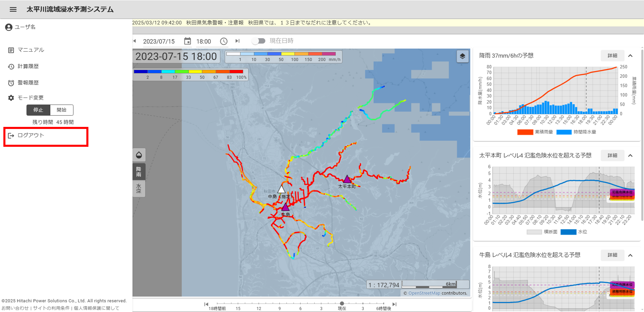This screenshot has width=644, height=312.
Task: Click the 太平本町 station marker triangle
Action: tap(347, 179)
